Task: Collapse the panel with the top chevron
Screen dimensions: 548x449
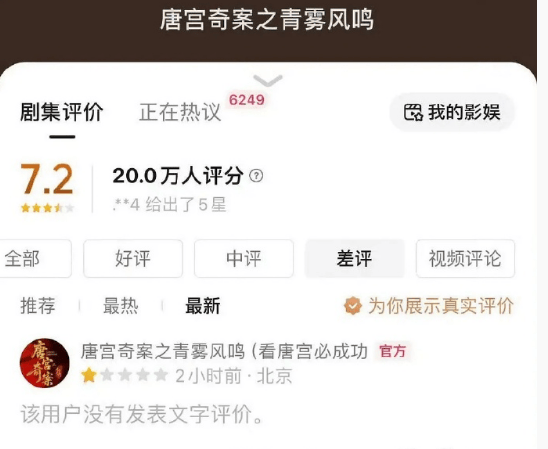Action: pos(268,80)
